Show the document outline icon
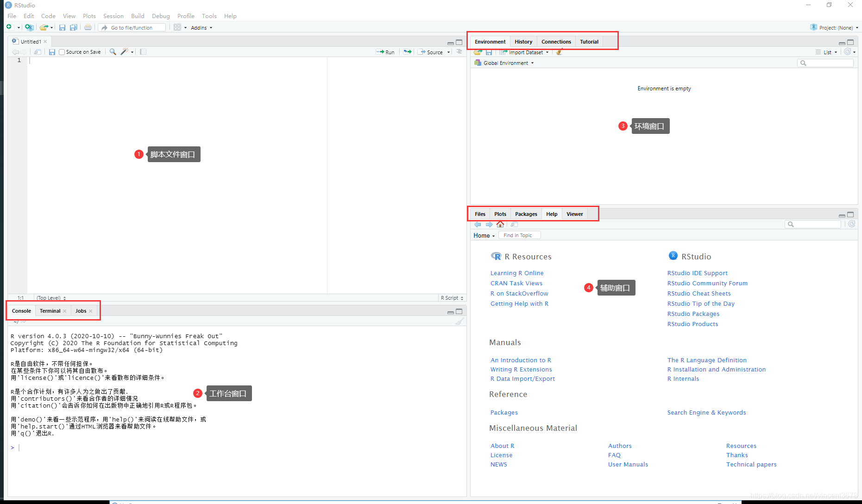Screen dimensions: 862x504 (459, 52)
